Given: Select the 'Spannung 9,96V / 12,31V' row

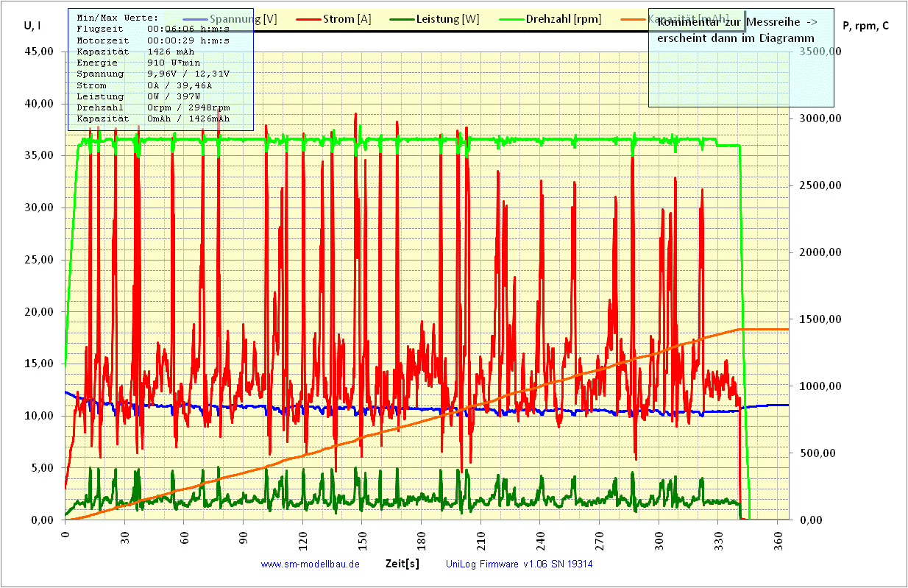Looking at the screenshot, I should pyautogui.click(x=153, y=74).
